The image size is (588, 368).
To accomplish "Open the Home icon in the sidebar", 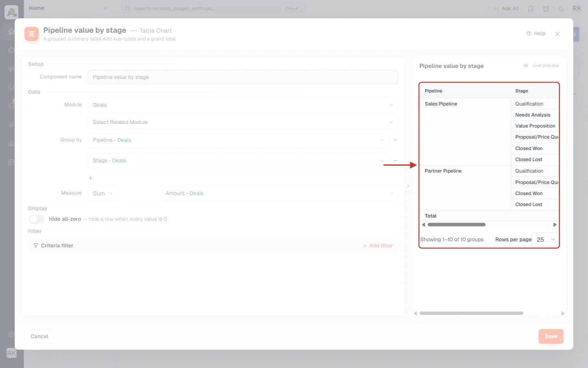I will pyautogui.click(x=11, y=31).
